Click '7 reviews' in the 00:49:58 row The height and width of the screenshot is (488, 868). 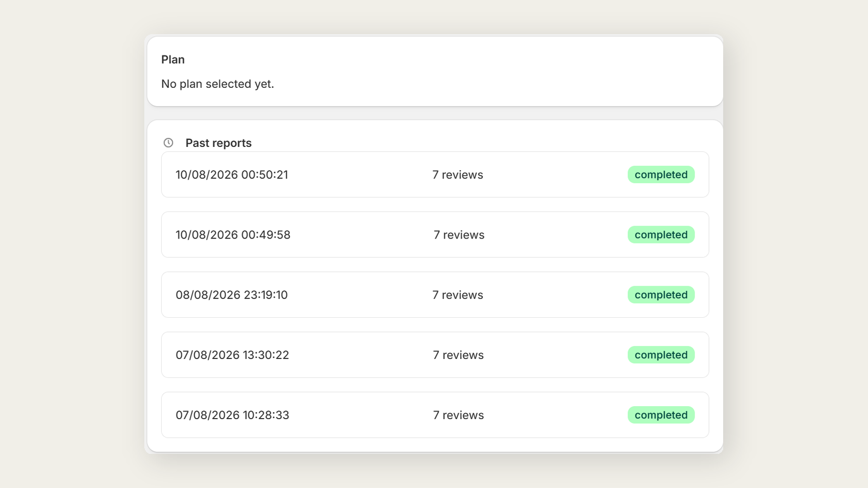coord(459,235)
